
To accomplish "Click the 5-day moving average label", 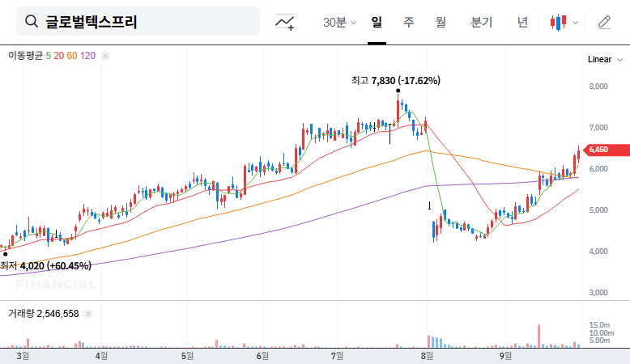I will point(49,56).
